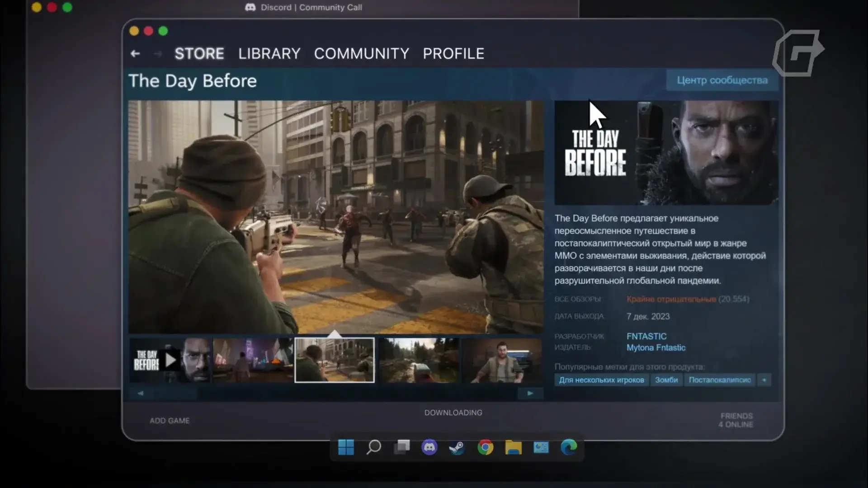The height and width of the screenshot is (488, 868).
Task: Launch Google Chrome from the taskbar
Action: tap(485, 447)
